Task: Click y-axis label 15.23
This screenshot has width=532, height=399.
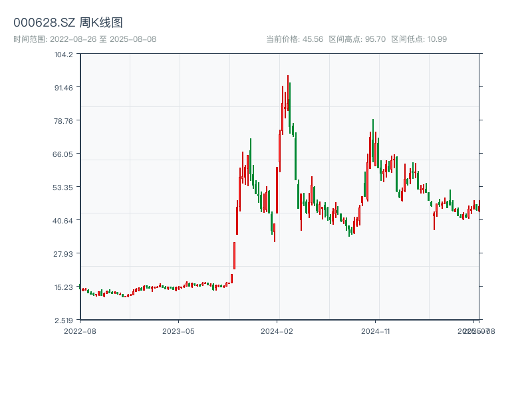Action: point(63,287)
